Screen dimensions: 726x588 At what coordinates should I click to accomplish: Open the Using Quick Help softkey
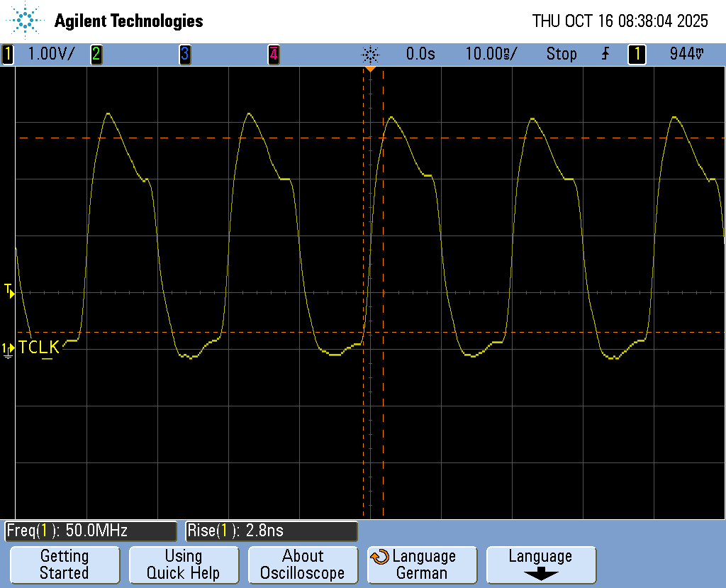tap(183, 565)
